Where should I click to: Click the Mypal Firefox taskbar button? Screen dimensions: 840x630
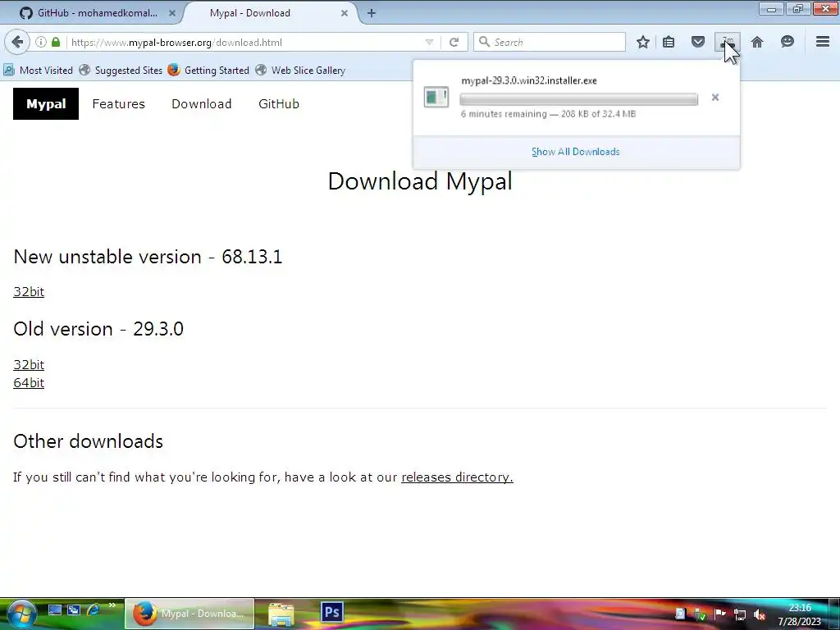coord(189,614)
